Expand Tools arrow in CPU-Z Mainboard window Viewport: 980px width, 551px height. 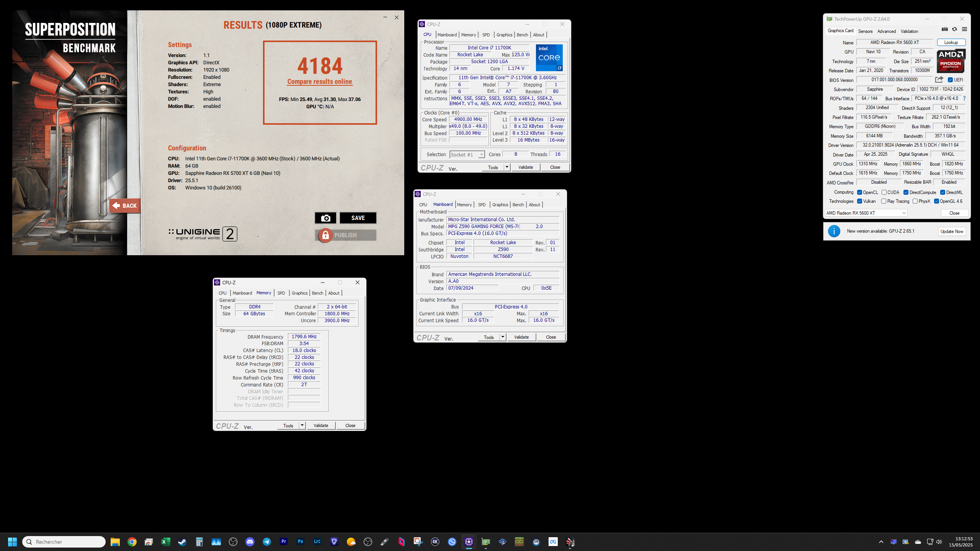[503, 337]
